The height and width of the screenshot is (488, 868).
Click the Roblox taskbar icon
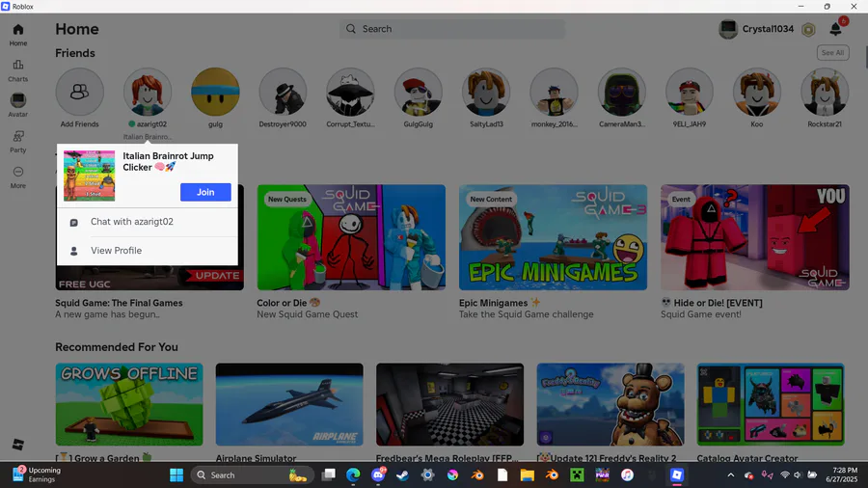[676, 474]
